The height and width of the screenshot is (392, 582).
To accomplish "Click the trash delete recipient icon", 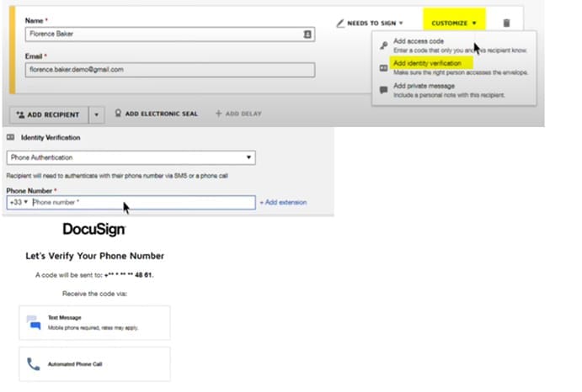I will pyautogui.click(x=506, y=23).
